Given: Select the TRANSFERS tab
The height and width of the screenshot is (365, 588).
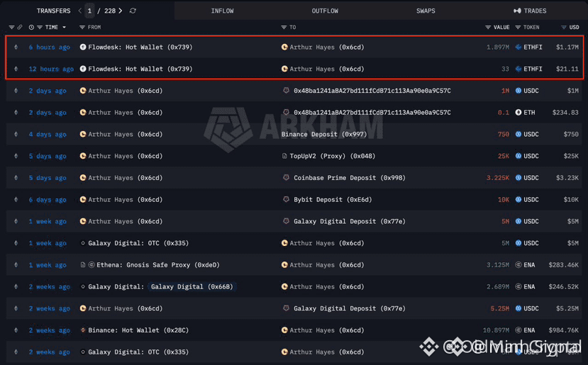Looking at the screenshot, I should [x=53, y=11].
